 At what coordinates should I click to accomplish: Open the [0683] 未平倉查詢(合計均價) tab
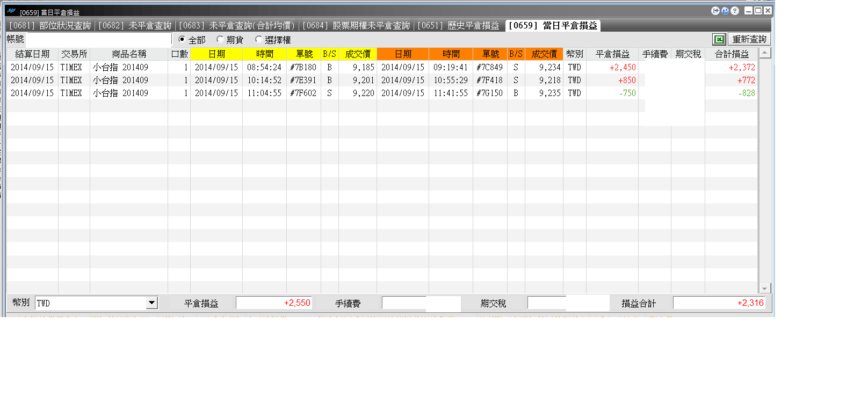point(237,26)
